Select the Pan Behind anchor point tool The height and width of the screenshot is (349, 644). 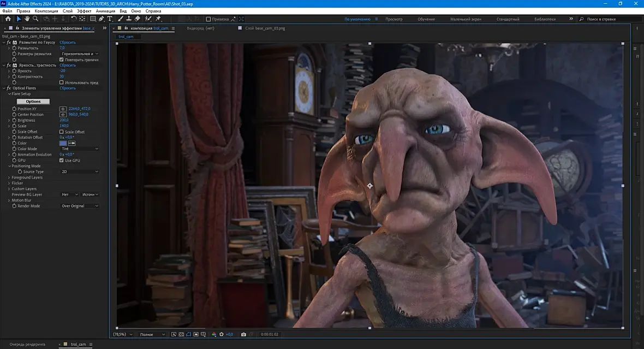(82, 19)
